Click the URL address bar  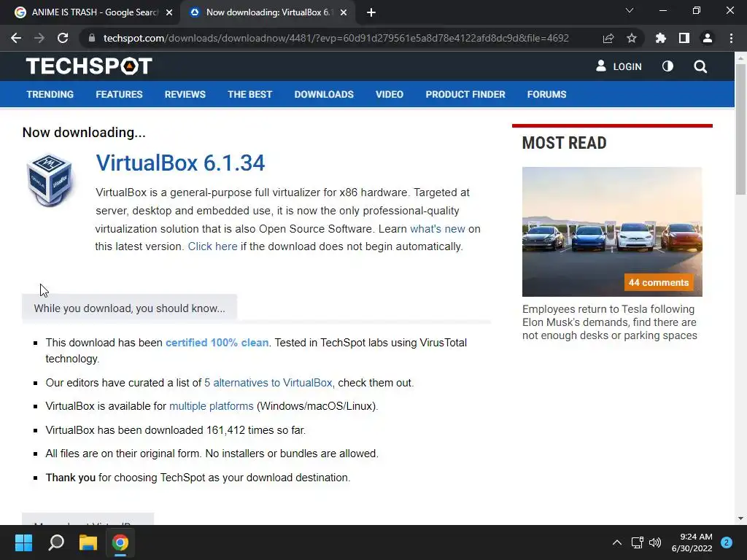(336, 38)
